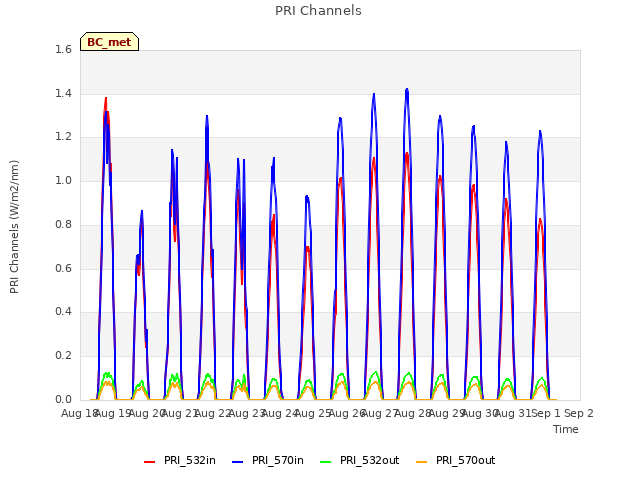Click the 1.2 y-axis tick label
The width and height of the screenshot is (640, 480).
point(63,137)
